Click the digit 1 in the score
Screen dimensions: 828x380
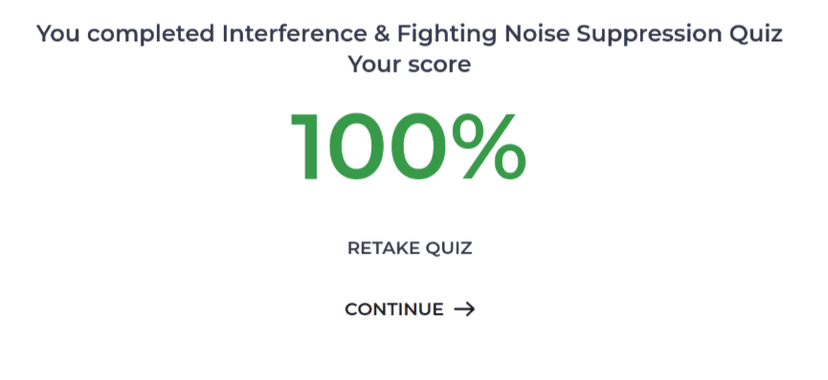coord(306,146)
